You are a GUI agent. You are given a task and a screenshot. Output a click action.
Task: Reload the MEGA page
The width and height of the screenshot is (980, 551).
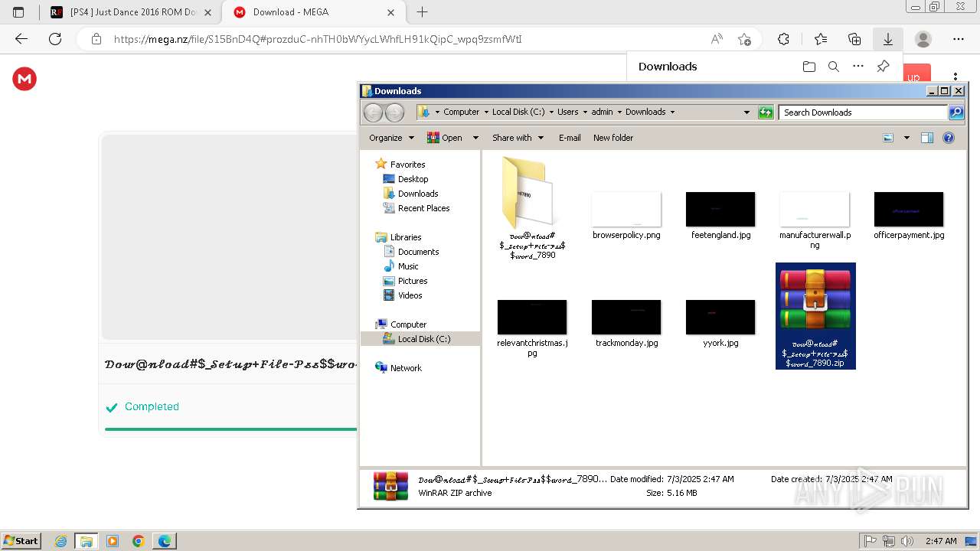55,39
